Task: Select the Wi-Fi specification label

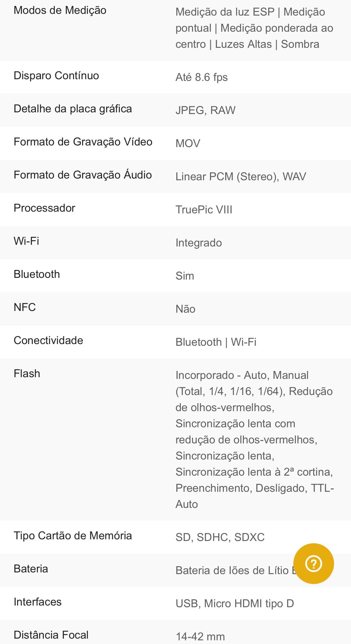Action: pos(26,241)
